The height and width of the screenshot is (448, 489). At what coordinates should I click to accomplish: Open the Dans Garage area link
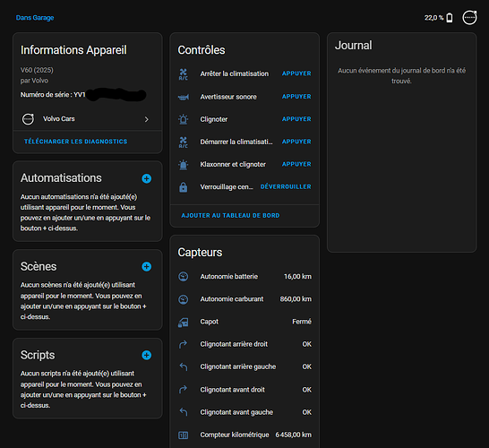35,18
